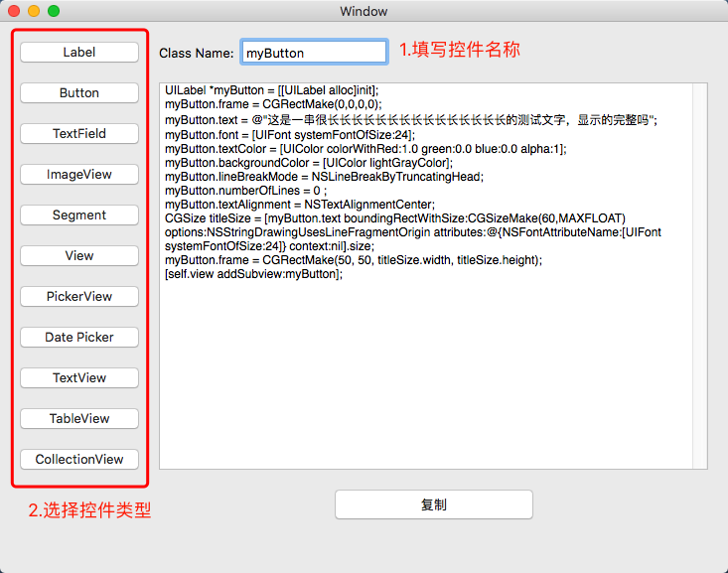The width and height of the screenshot is (728, 573).
Task: Click the 'myButton.textAlignment' code line
Action: (300, 205)
